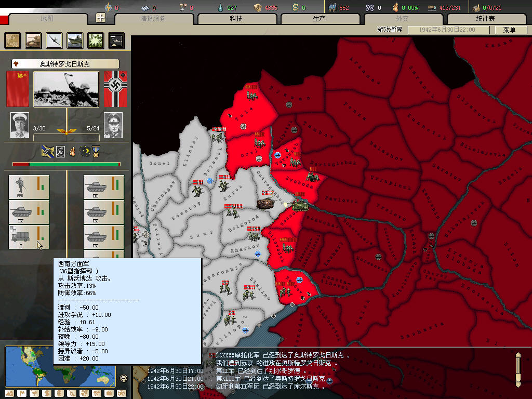Viewport: 532px width, 399px height.
Task: Switch to the 统计表 statistics tab
Action: 486,19
